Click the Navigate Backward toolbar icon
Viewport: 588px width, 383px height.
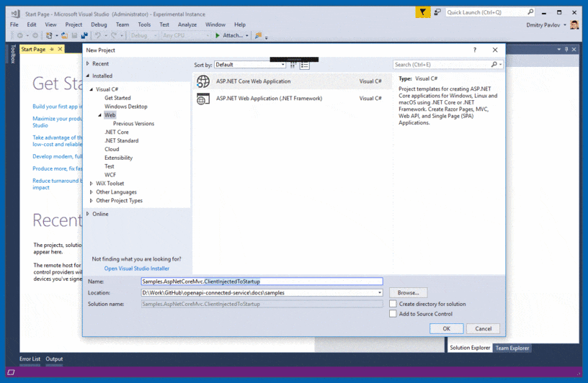tap(20, 35)
